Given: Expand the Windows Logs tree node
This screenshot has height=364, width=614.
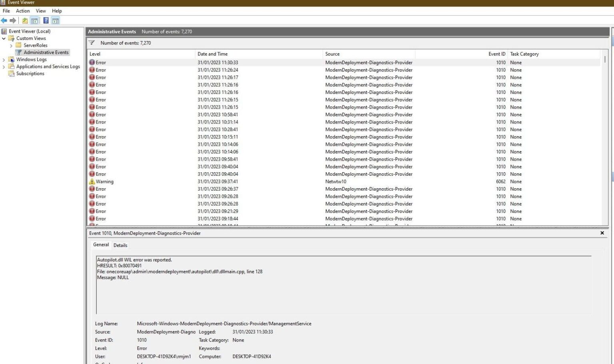Looking at the screenshot, I should click(x=4, y=59).
